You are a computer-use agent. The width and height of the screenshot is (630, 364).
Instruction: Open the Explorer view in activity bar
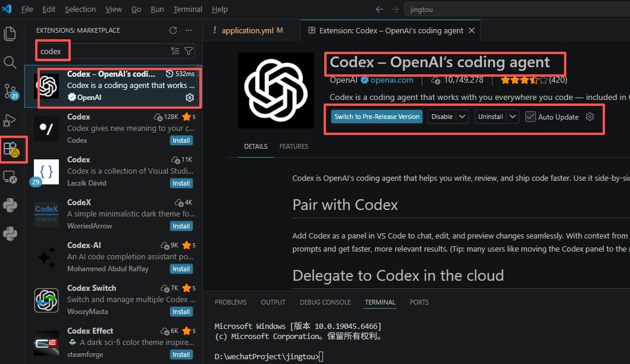[x=10, y=34]
